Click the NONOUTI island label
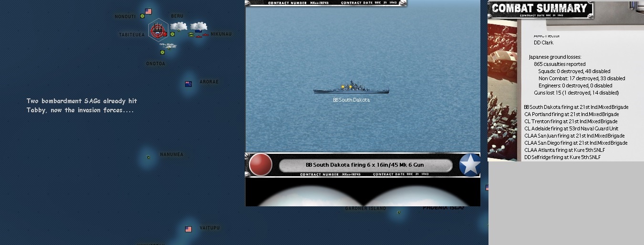The width and height of the screenshot is (644, 245). pos(125,17)
